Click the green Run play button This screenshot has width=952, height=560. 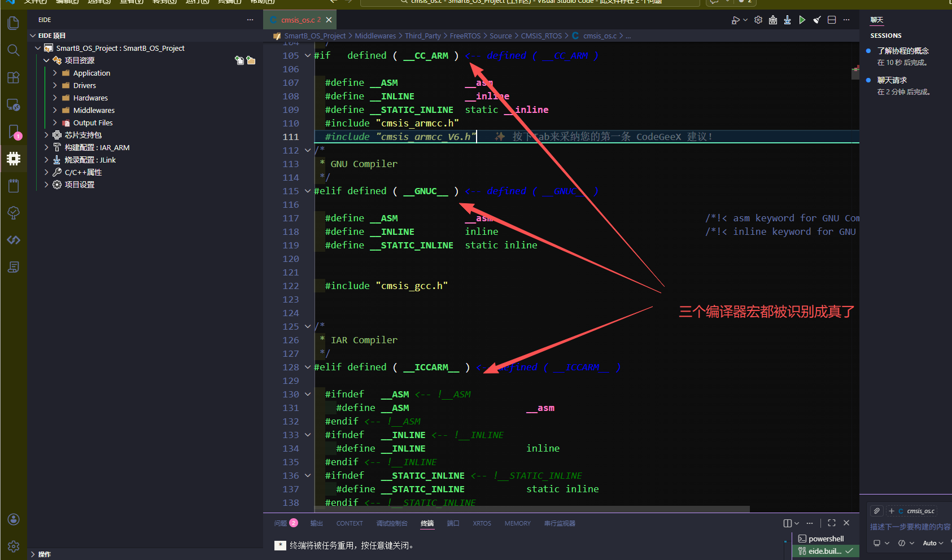coord(802,20)
